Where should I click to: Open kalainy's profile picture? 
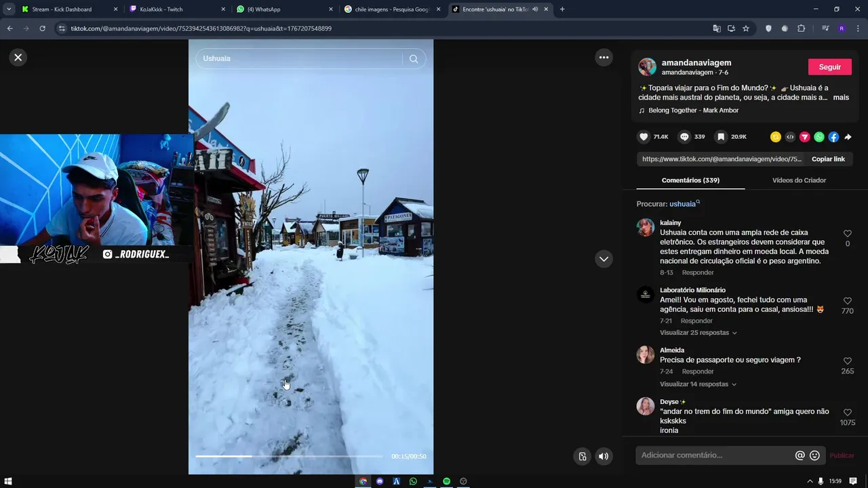pos(645,227)
